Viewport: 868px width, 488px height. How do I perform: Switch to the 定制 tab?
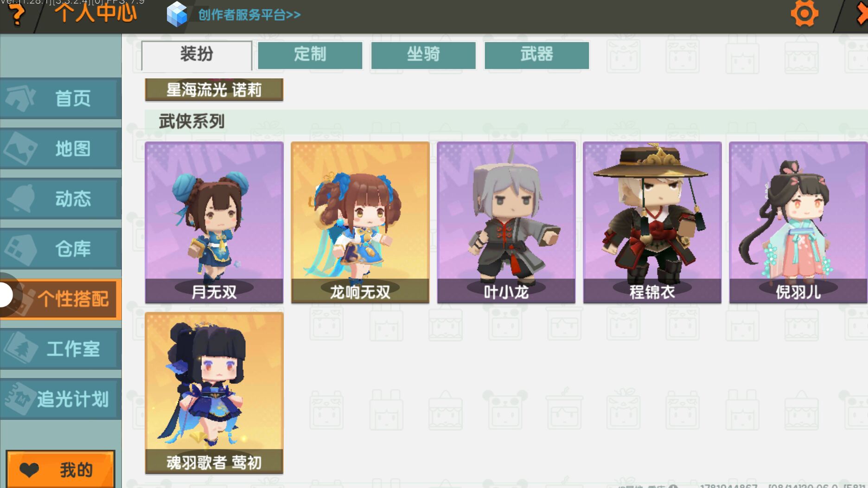[x=310, y=55]
